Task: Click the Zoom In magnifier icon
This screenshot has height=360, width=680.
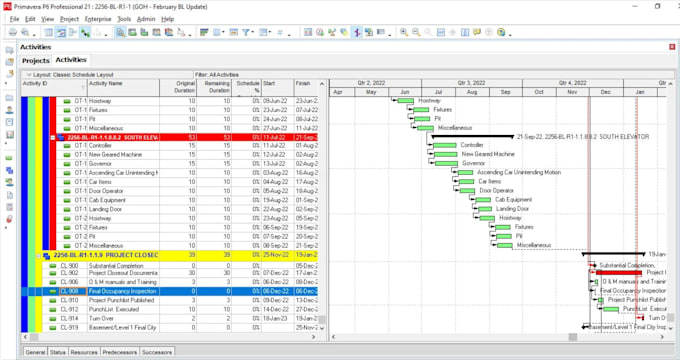Action: tap(404, 33)
